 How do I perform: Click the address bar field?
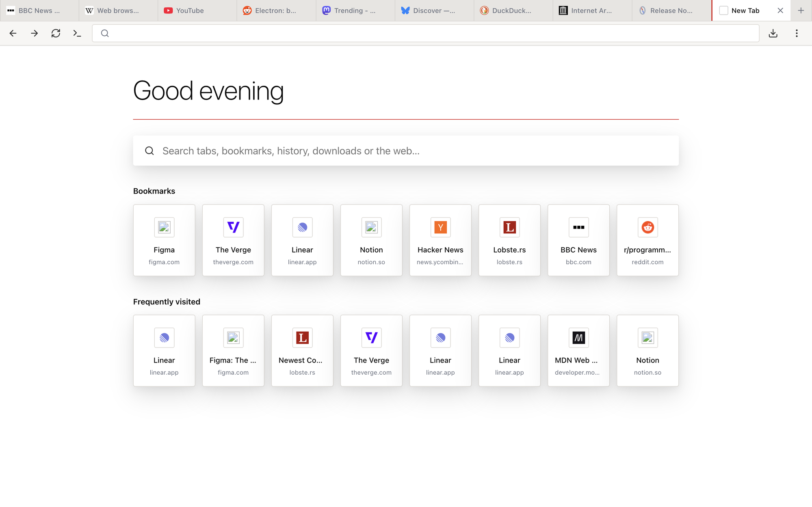425,33
